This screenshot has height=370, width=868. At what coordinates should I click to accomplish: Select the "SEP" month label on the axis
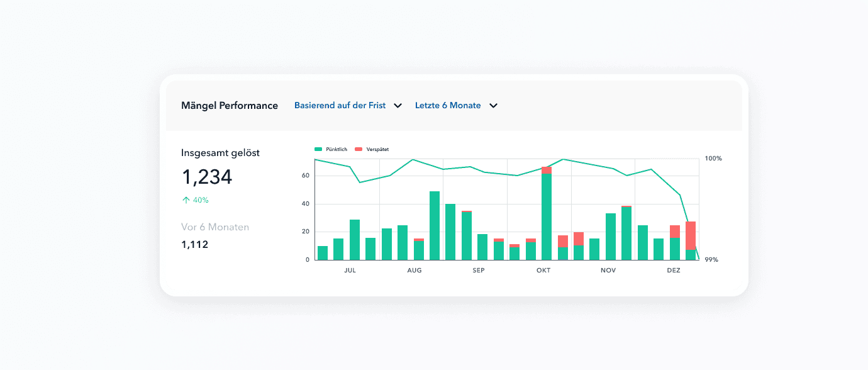coord(479,271)
